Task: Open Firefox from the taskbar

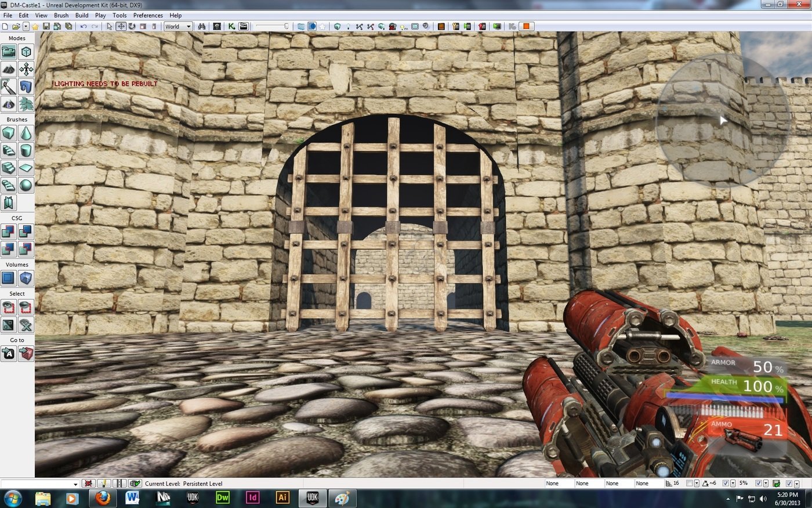Action: [x=103, y=498]
